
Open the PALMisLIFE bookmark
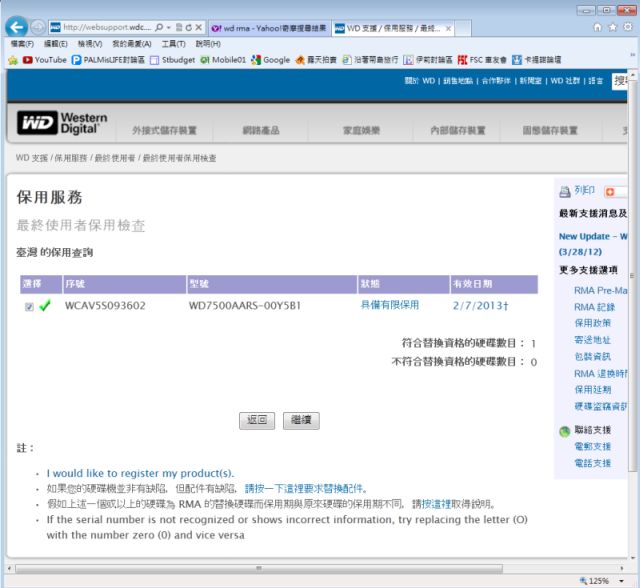tap(108, 60)
